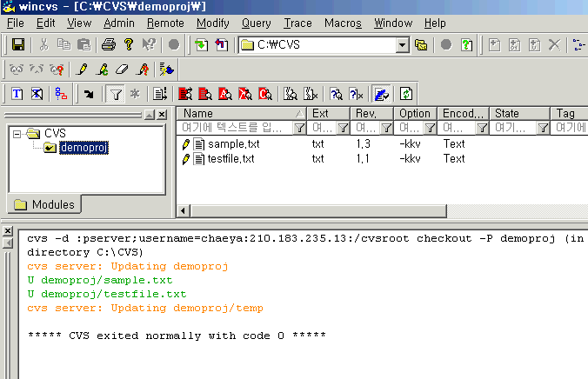Click the pencil Edit icon
Image resolution: width=588 pixels, height=379 pixels.
(84, 70)
